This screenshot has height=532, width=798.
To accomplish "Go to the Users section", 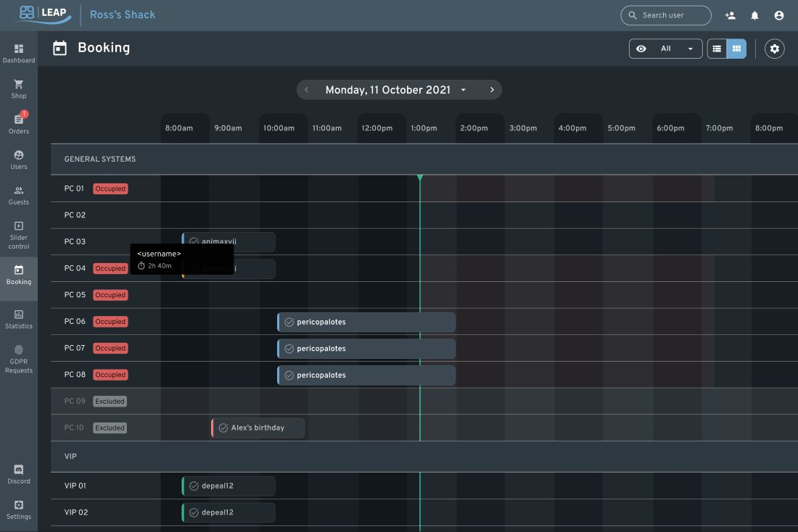I will (x=18, y=159).
